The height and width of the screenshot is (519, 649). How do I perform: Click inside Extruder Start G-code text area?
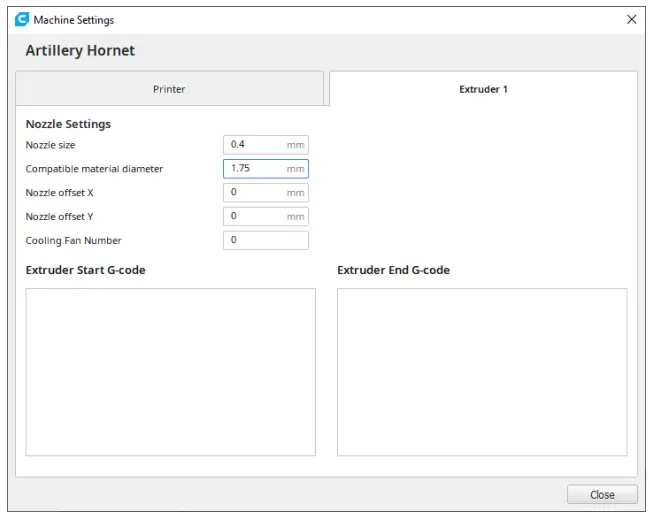coord(171,372)
